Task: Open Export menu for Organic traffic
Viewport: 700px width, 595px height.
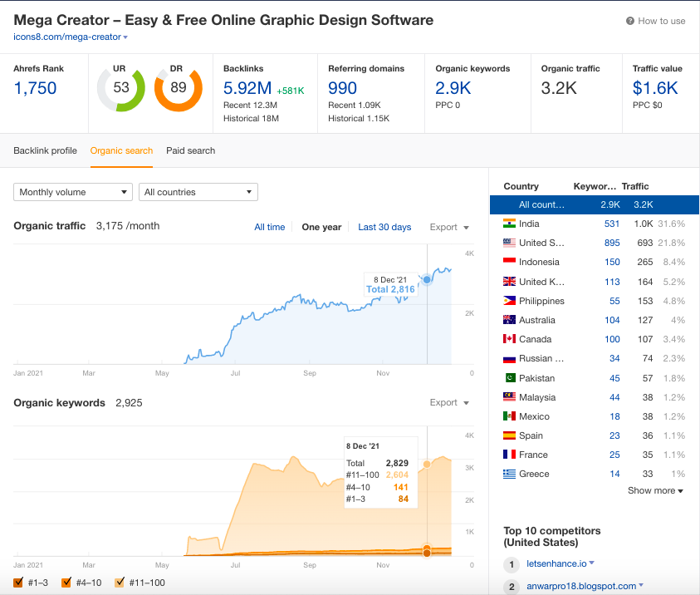Action: 449,228
